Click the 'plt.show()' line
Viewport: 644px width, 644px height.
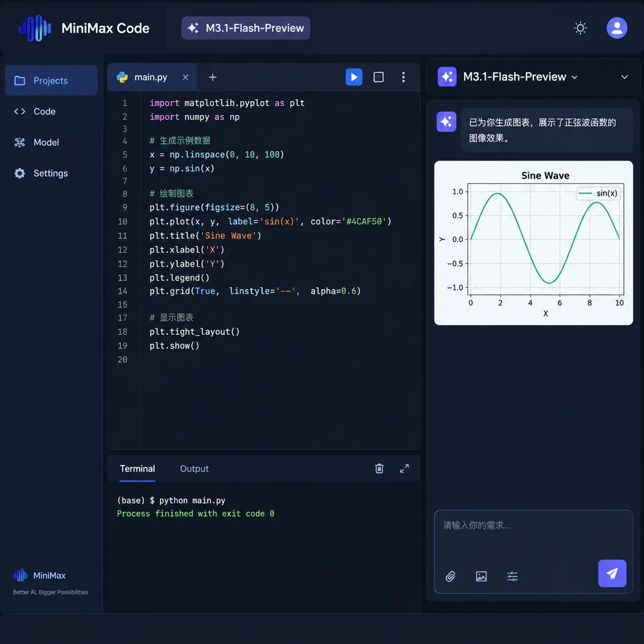(174, 345)
